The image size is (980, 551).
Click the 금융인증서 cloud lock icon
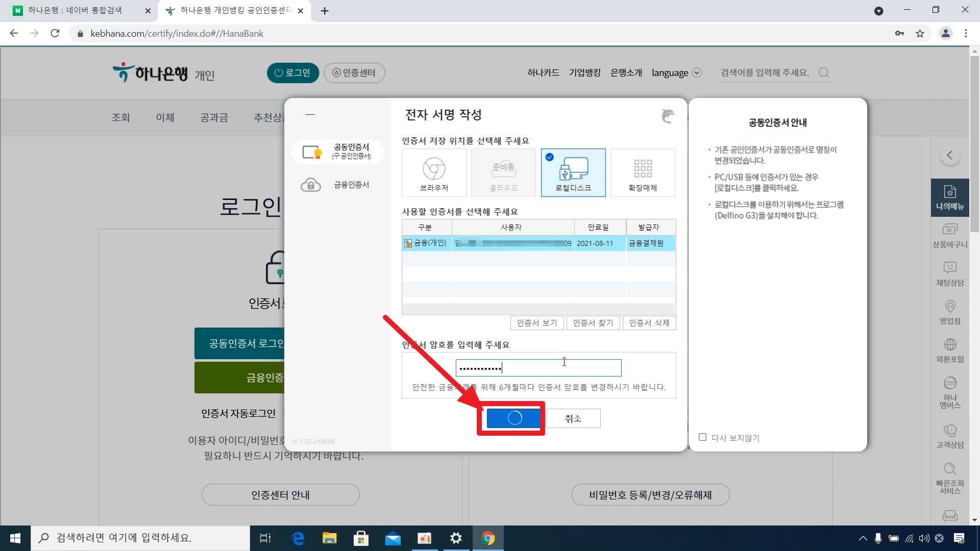311,185
